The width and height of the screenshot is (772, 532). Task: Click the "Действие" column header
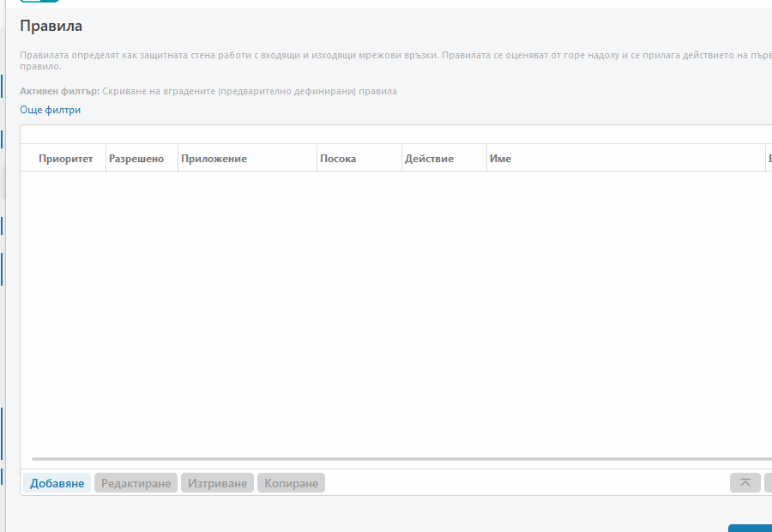click(429, 159)
